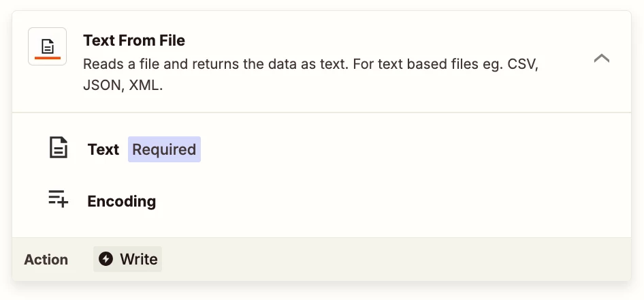Click the Write action type badge
Image resolution: width=644 pixels, height=300 pixels.
[x=128, y=259]
